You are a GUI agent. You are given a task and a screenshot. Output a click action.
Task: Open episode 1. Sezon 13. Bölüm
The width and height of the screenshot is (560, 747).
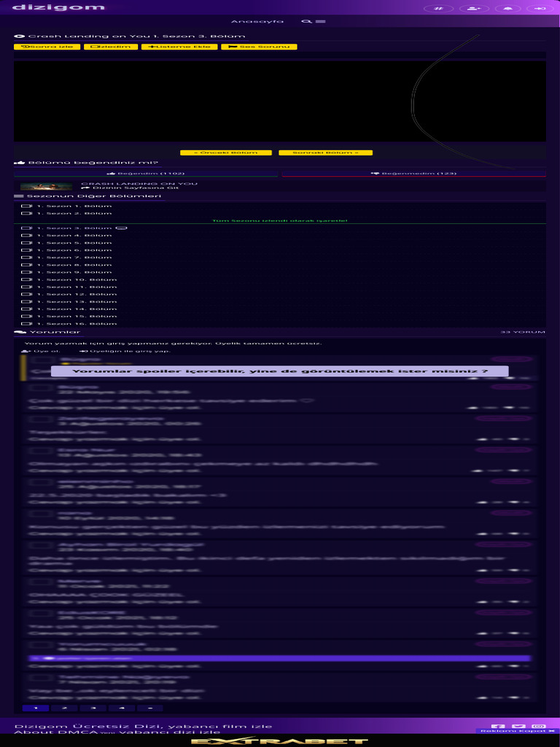pos(77,301)
